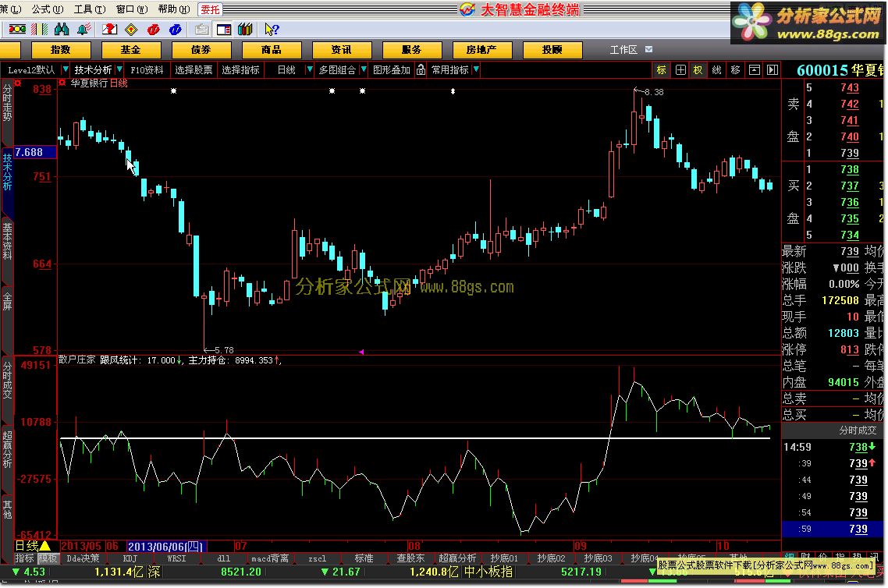Click the hide right panel icon
This screenshot has width=888, height=588.
pos(773,69)
